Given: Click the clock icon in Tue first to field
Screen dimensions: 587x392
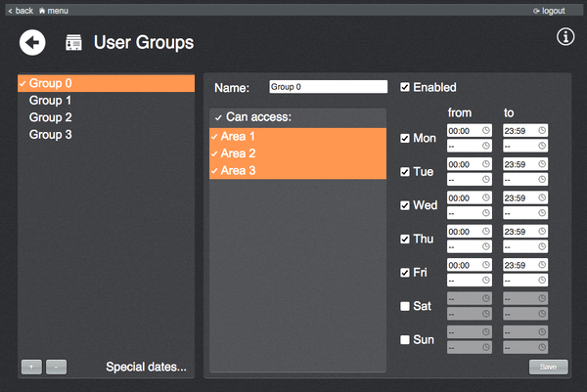Looking at the screenshot, I should 542,164.
